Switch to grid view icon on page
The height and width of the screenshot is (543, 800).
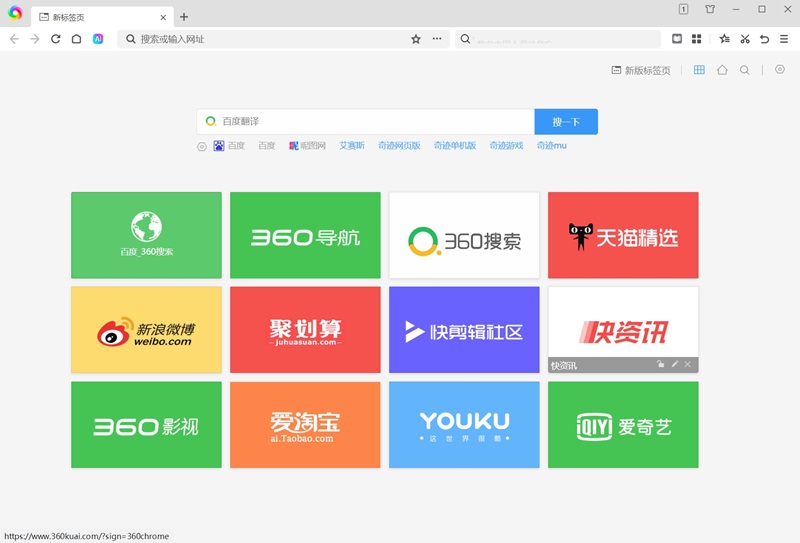click(699, 70)
